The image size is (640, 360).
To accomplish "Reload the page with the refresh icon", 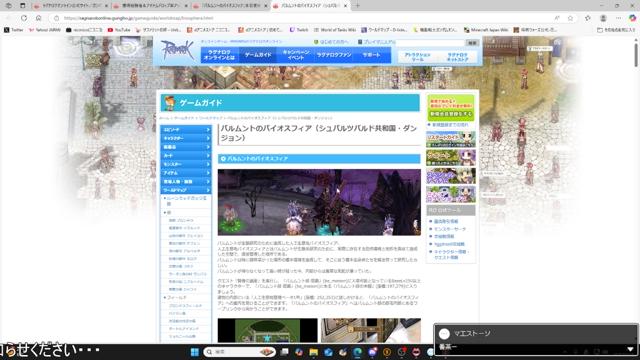I will pos(24,18).
